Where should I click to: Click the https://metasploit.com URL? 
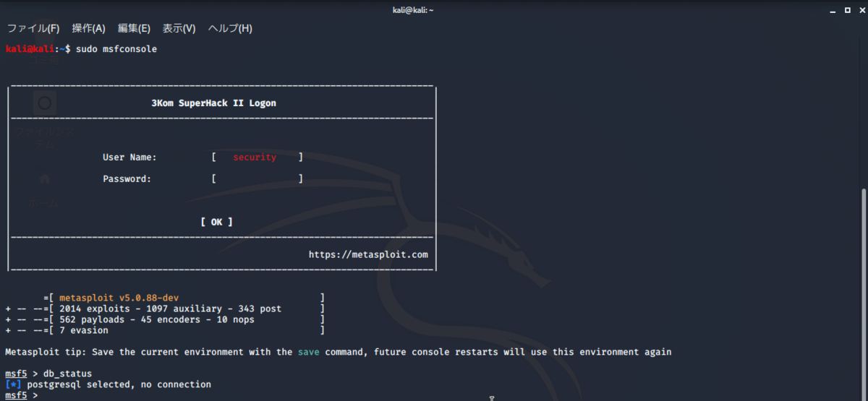[x=368, y=254]
